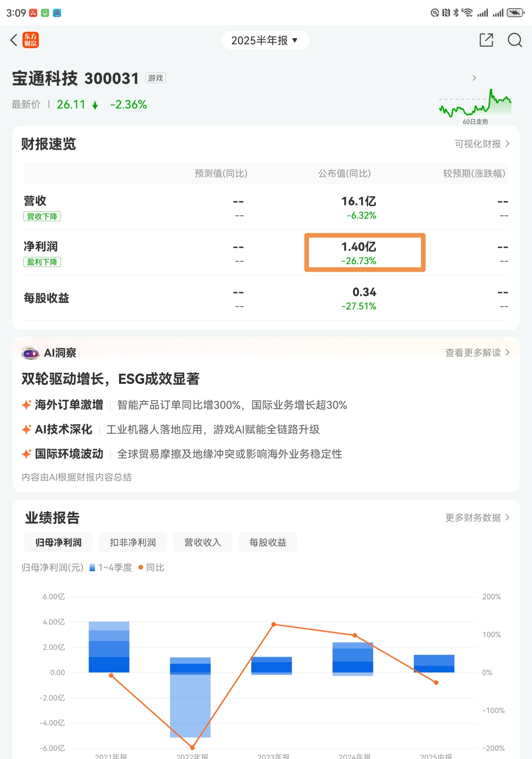Tap the 海外订单激增 insight line
Screen dimensions: 532x759
point(184,405)
